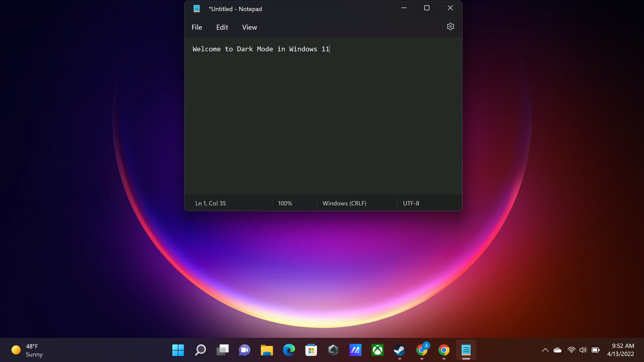This screenshot has width=644, height=362.
Task: Open Xbox app from taskbar
Action: click(377, 350)
